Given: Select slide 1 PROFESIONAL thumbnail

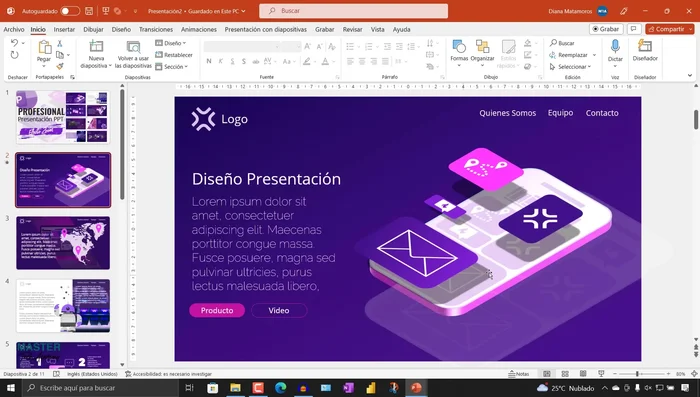Looking at the screenshot, I should (63, 117).
